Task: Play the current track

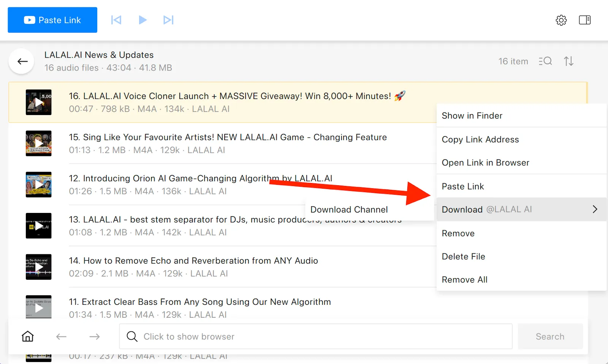Action: click(x=142, y=20)
